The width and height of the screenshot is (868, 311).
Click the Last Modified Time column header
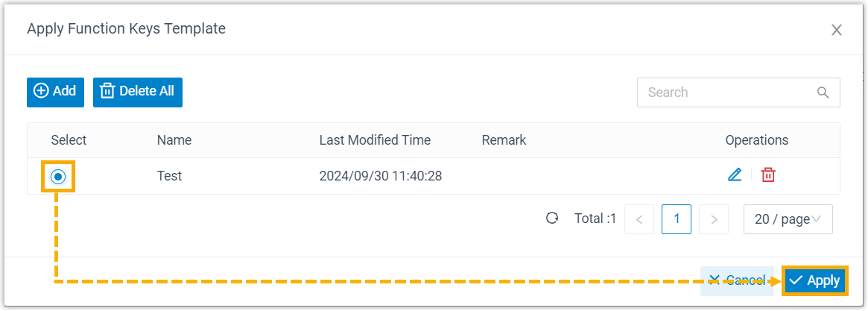tap(375, 140)
